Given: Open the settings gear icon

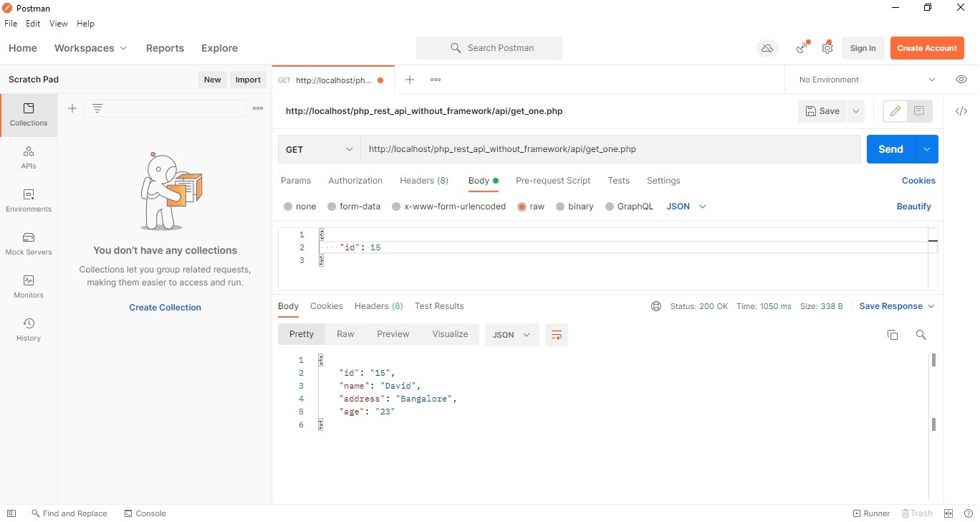Looking at the screenshot, I should (x=827, y=48).
